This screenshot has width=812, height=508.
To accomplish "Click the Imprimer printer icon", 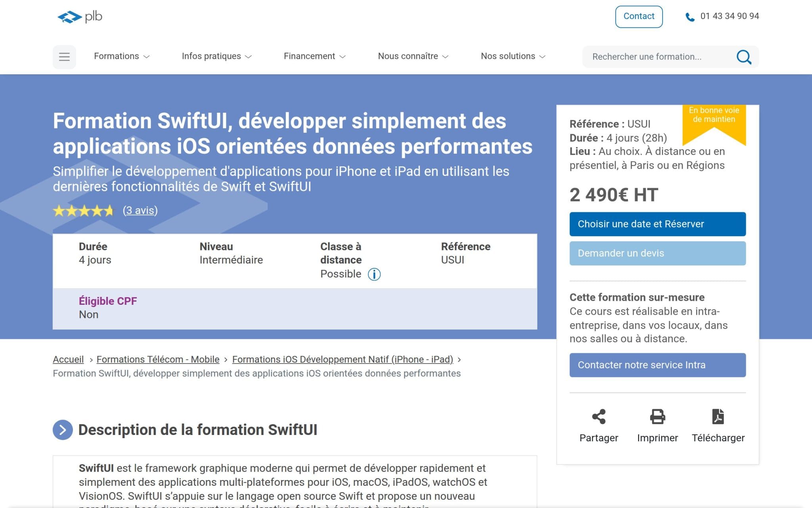I will 657,416.
